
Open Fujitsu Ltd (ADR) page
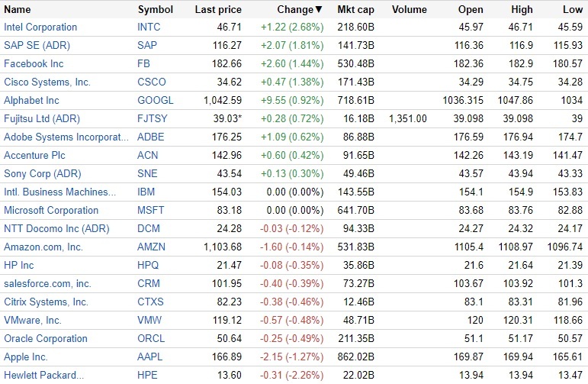pos(42,118)
